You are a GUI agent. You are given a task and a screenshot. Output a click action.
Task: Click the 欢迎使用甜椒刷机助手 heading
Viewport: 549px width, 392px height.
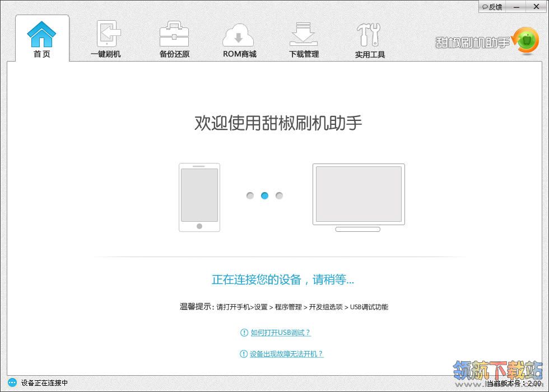pyautogui.click(x=278, y=123)
